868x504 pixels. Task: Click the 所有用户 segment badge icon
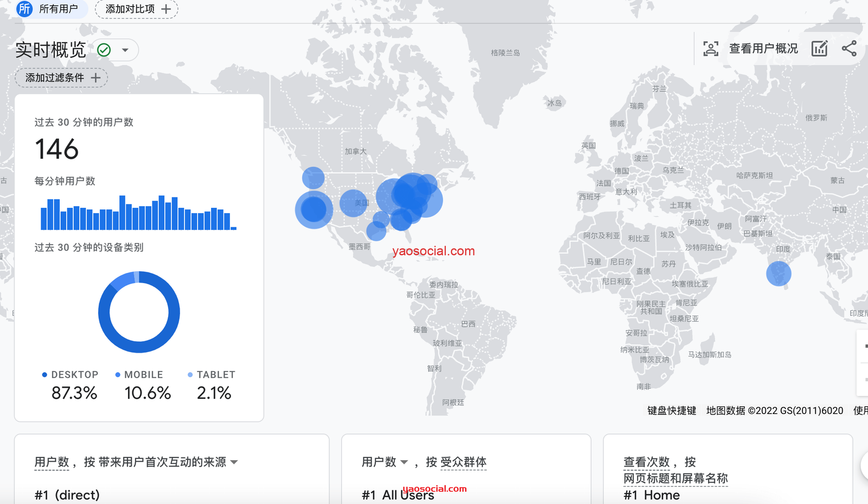[24, 9]
